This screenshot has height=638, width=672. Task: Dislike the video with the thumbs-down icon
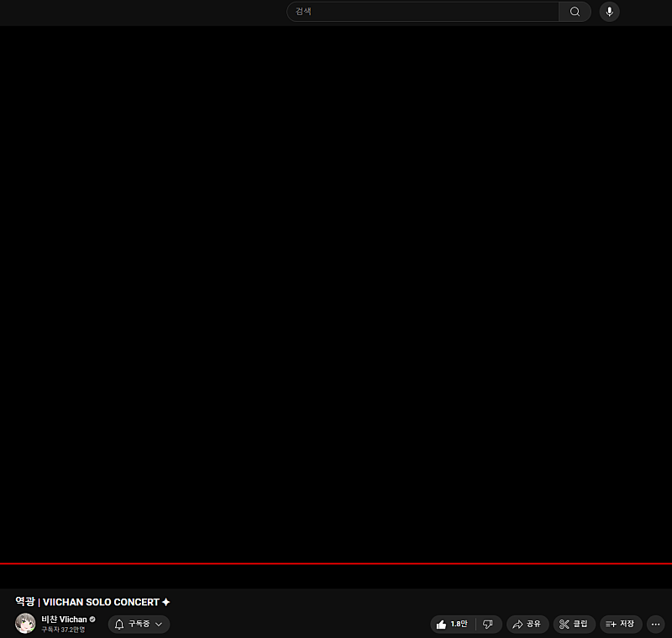pyautogui.click(x=488, y=625)
